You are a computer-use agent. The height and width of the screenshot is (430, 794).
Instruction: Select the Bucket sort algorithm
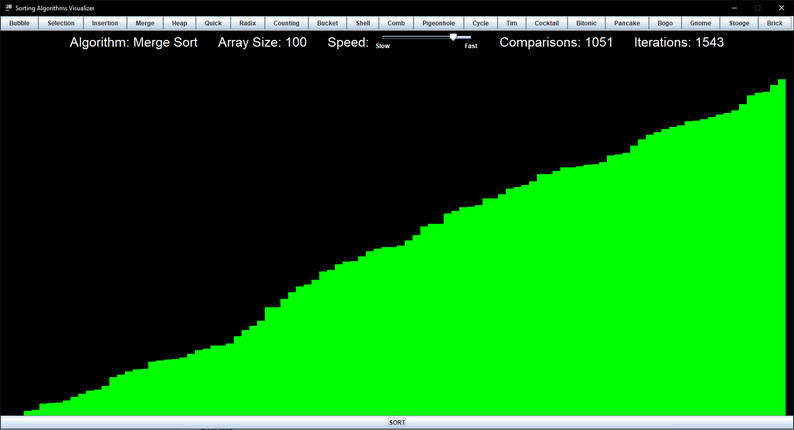point(328,23)
